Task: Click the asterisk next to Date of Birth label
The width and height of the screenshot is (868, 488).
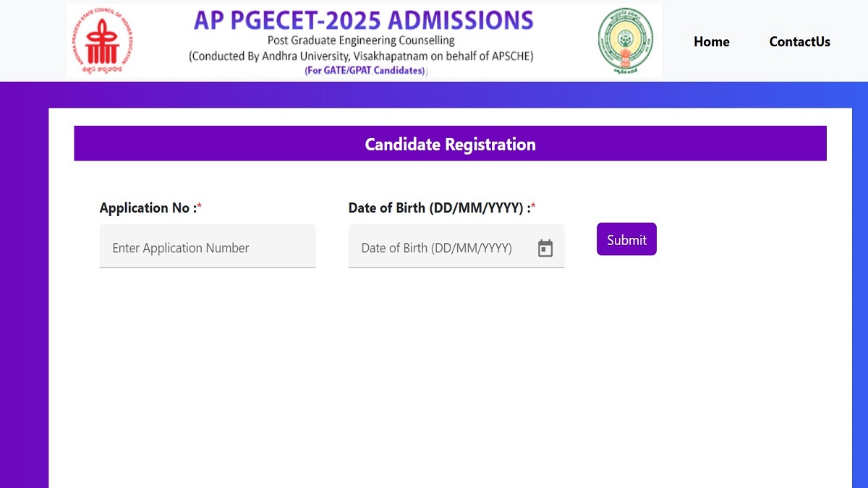Action: coord(533,203)
